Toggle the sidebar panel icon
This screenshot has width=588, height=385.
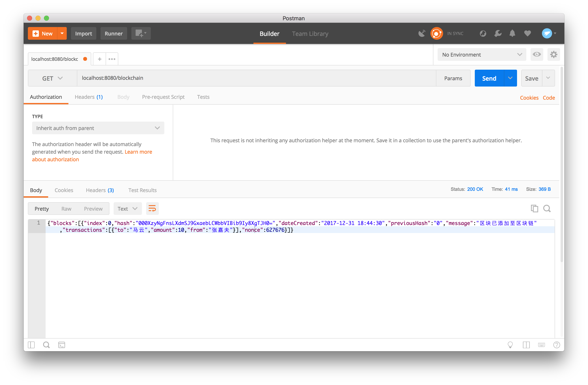pyautogui.click(x=31, y=345)
